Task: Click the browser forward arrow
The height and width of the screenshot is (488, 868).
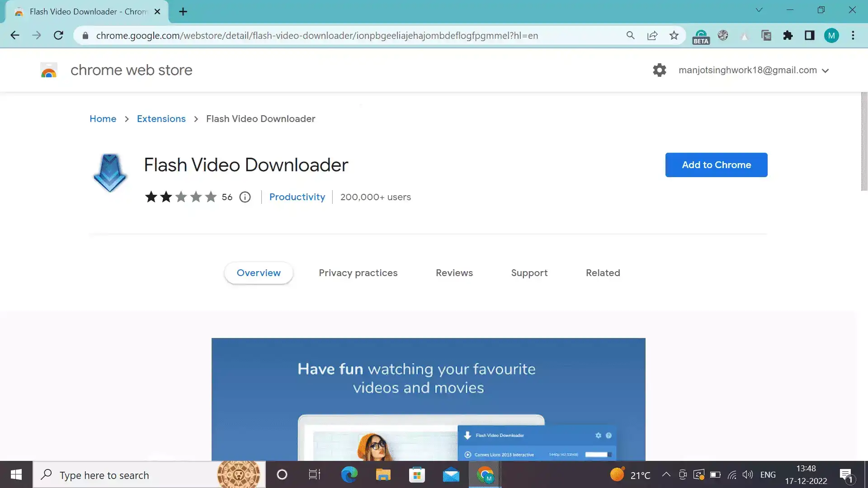Action: point(37,35)
